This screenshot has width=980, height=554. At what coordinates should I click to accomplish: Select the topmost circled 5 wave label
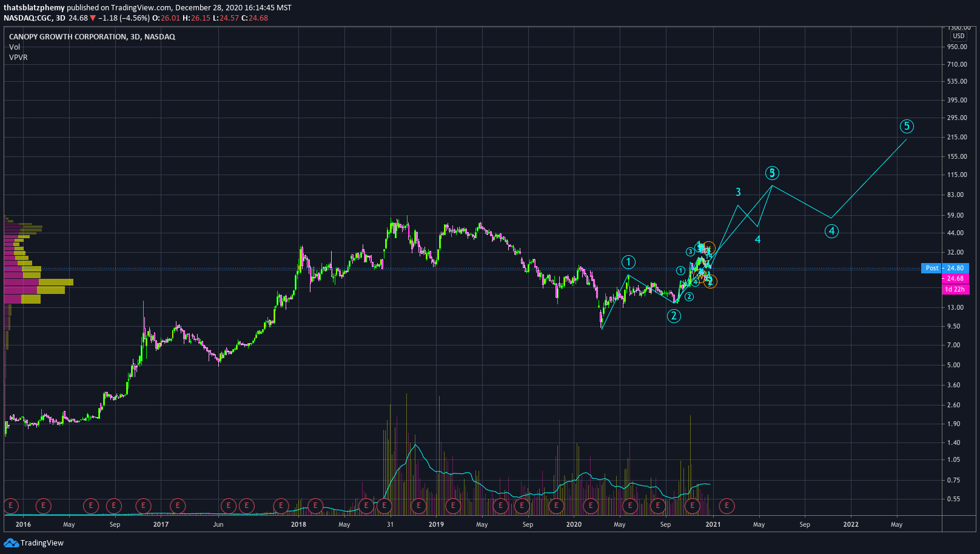point(907,126)
